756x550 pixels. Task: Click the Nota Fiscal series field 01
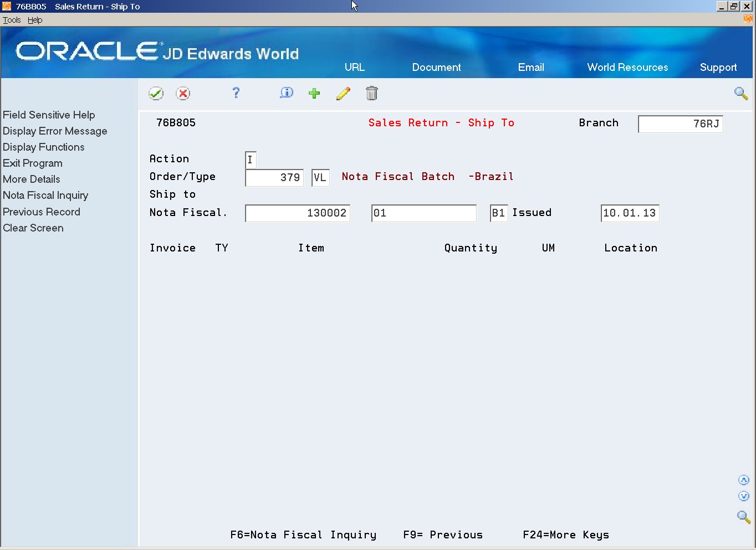pos(424,213)
